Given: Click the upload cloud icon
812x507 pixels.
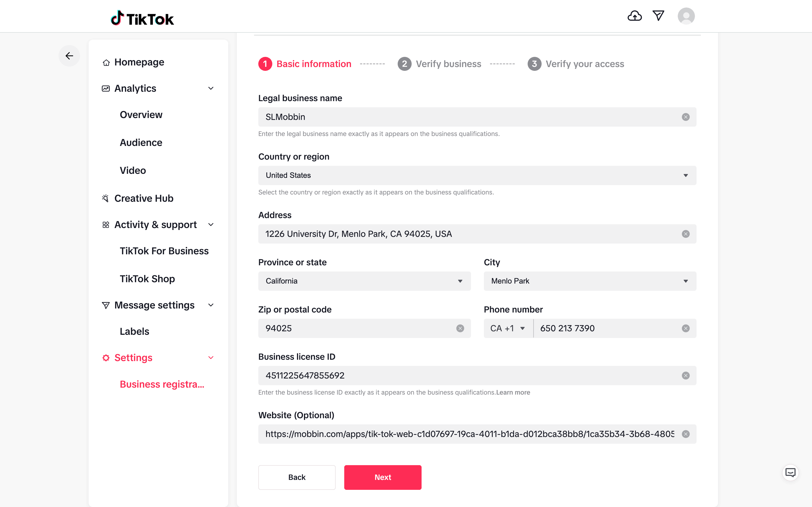Looking at the screenshot, I should point(634,16).
